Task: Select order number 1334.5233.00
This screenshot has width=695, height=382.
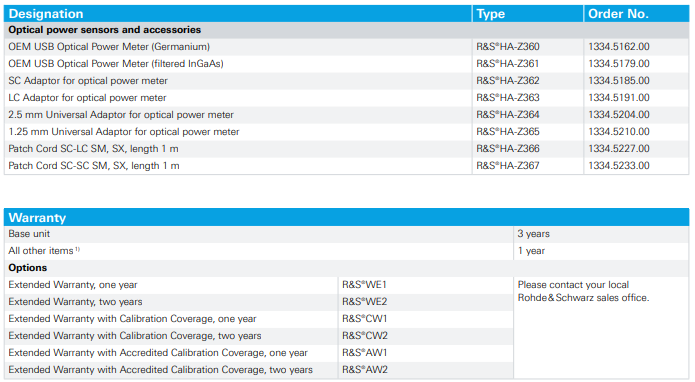Action: point(619,166)
